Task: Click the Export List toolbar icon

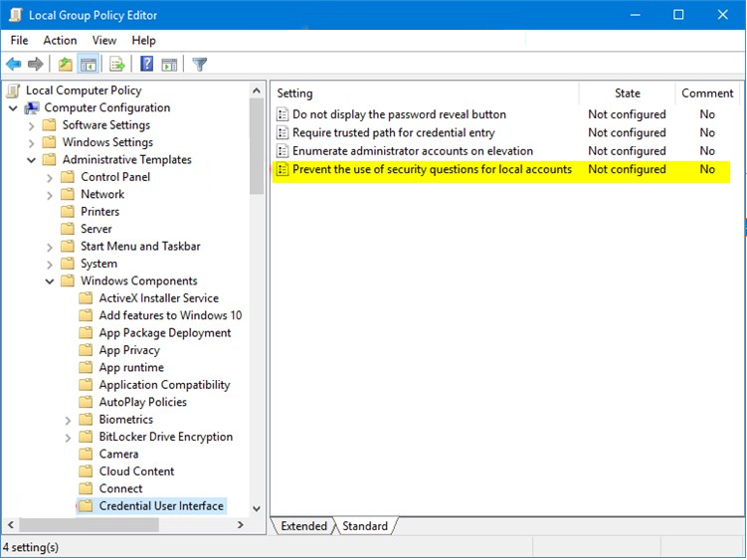Action: point(116,64)
